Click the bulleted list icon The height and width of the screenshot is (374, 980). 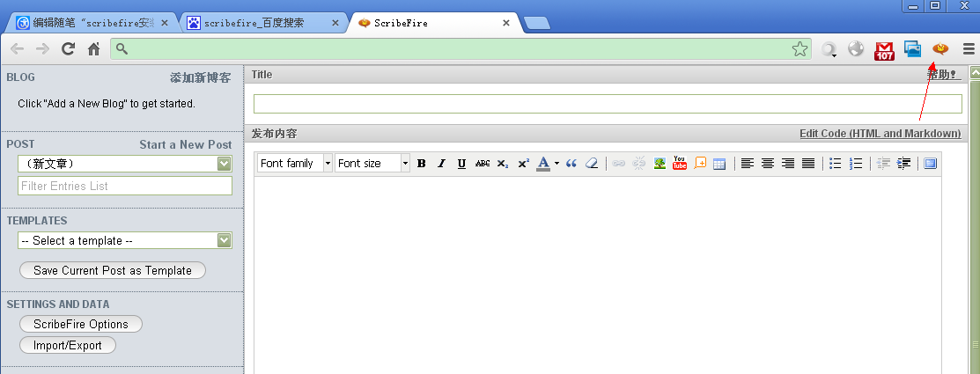pyautogui.click(x=836, y=164)
